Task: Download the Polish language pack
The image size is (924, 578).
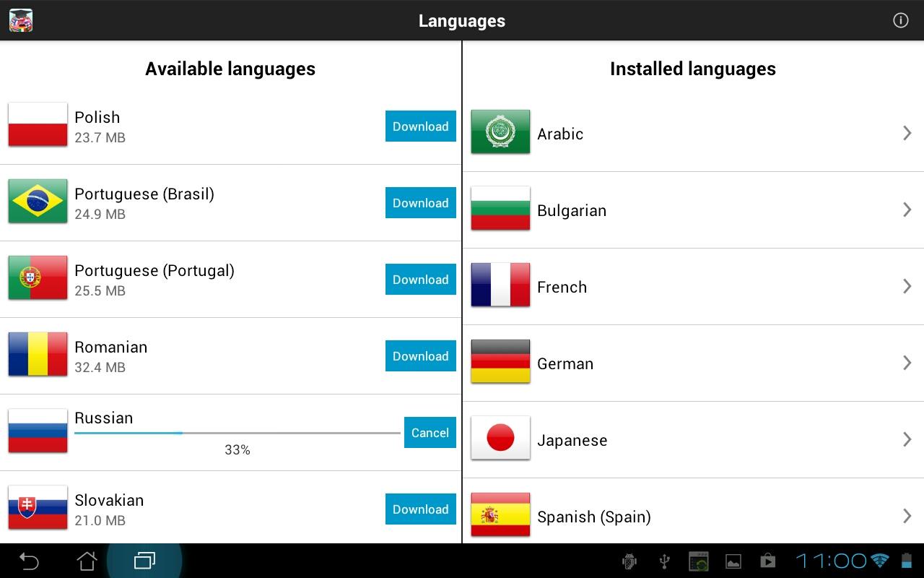Action: [x=421, y=126]
